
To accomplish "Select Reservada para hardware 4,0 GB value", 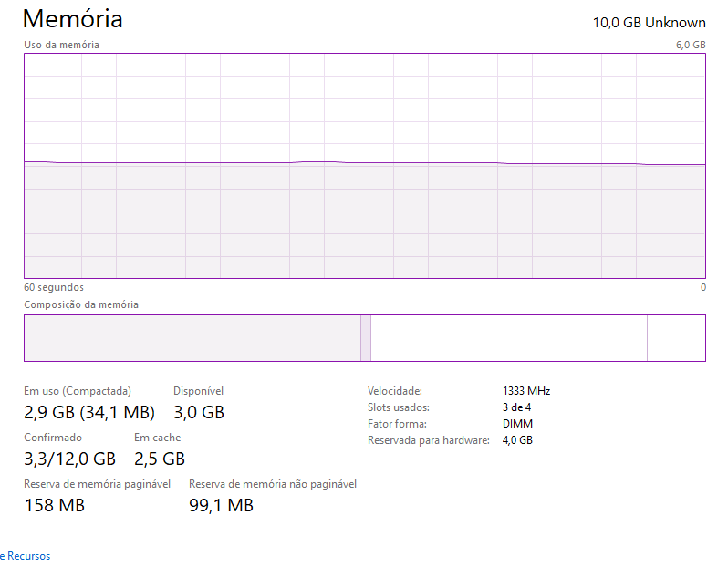I will point(517,440).
